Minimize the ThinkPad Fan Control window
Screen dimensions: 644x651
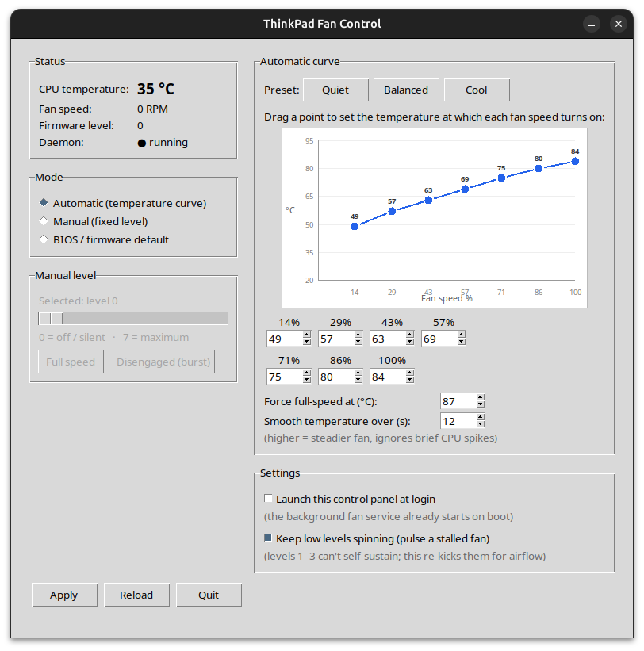click(x=592, y=24)
